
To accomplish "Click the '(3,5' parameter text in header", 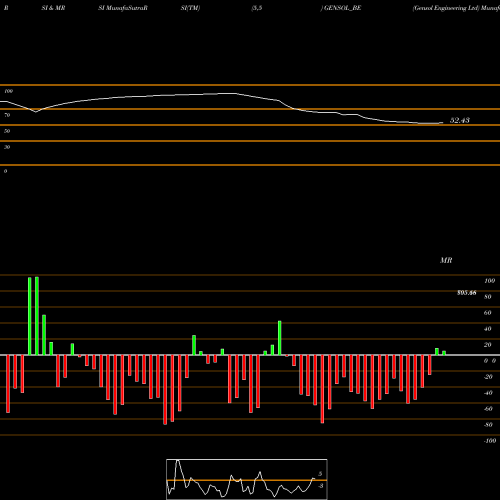I will [257, 8].
